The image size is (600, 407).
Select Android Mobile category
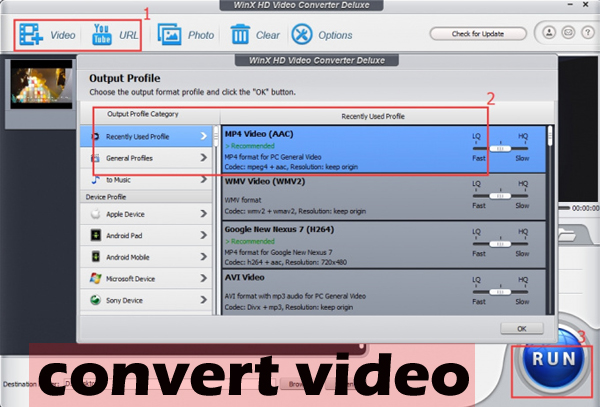[x=146, y=257]
